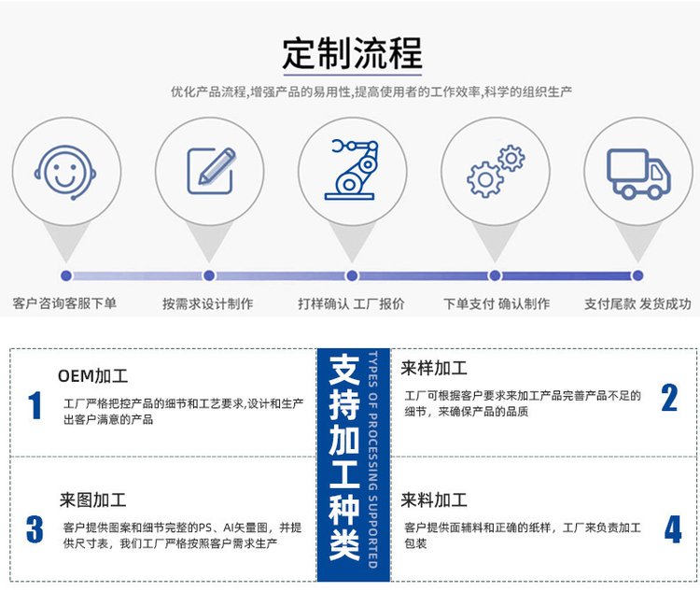Click the 定制流程 main heading

352,53
